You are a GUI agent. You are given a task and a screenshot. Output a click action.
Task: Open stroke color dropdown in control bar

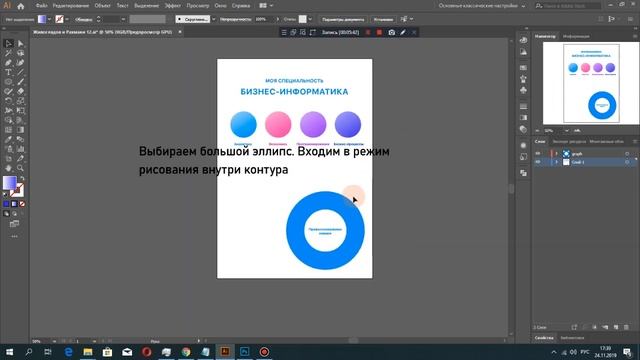click(67, 19)
